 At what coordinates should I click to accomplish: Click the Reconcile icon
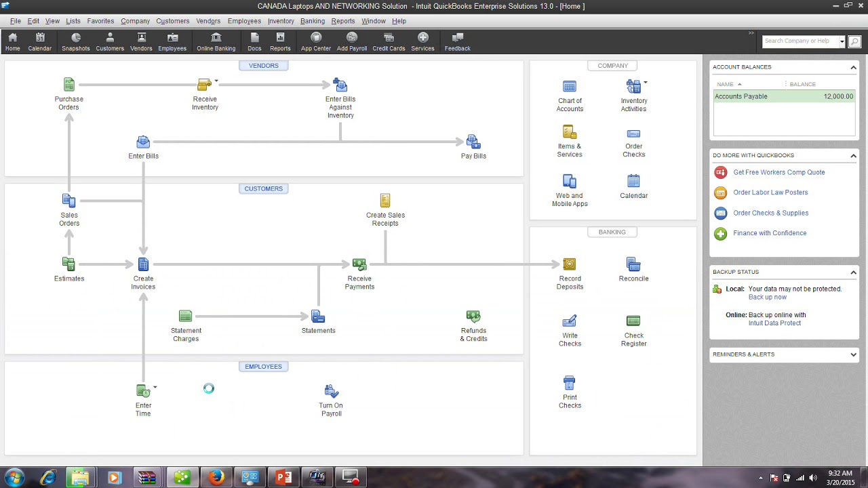point(633,264)
